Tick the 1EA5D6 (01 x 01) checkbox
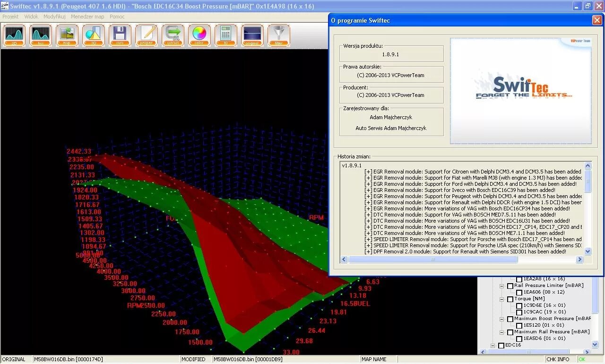 pyautogui.click(x=519, y=338)
